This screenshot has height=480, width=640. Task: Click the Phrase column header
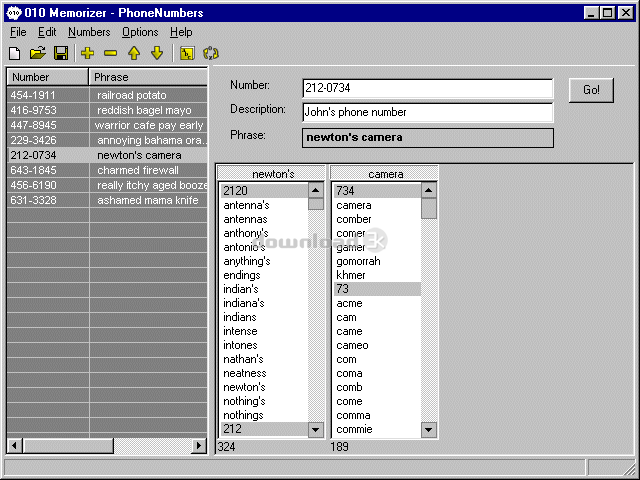pyautogui.click(x=148, y=77)
